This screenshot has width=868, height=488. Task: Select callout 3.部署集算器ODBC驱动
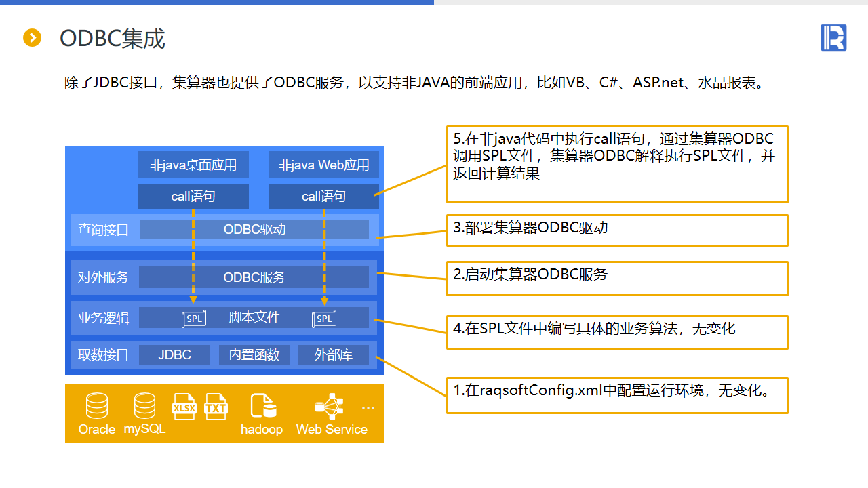(617, 230)
